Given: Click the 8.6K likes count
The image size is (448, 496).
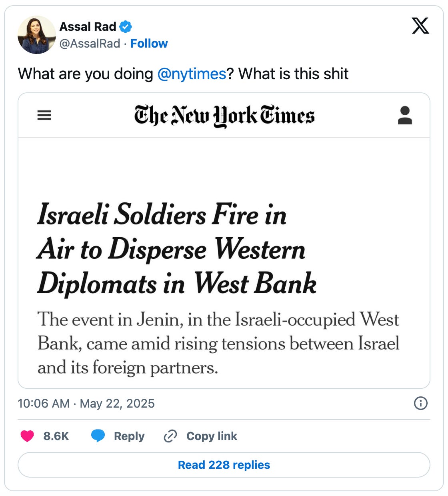Looking at the screenshot, I should click(56, 436).
